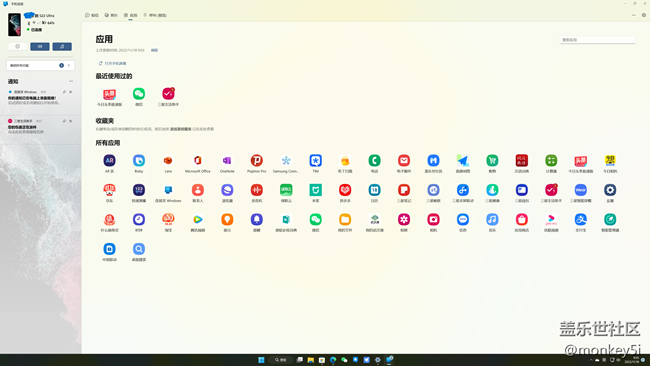Open the Contacts app icon

pos(198,190)
